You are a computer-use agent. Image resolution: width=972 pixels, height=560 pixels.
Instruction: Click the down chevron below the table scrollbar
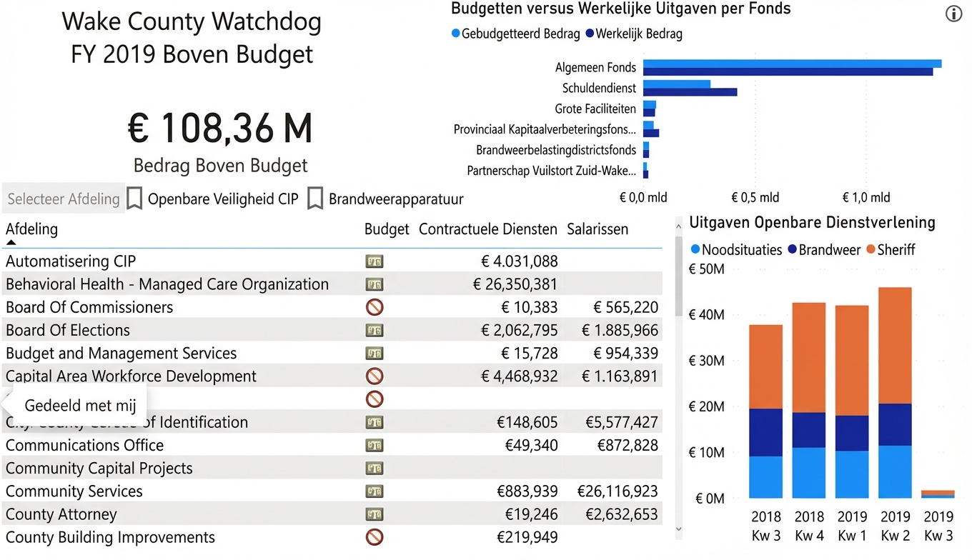point(678,529)
